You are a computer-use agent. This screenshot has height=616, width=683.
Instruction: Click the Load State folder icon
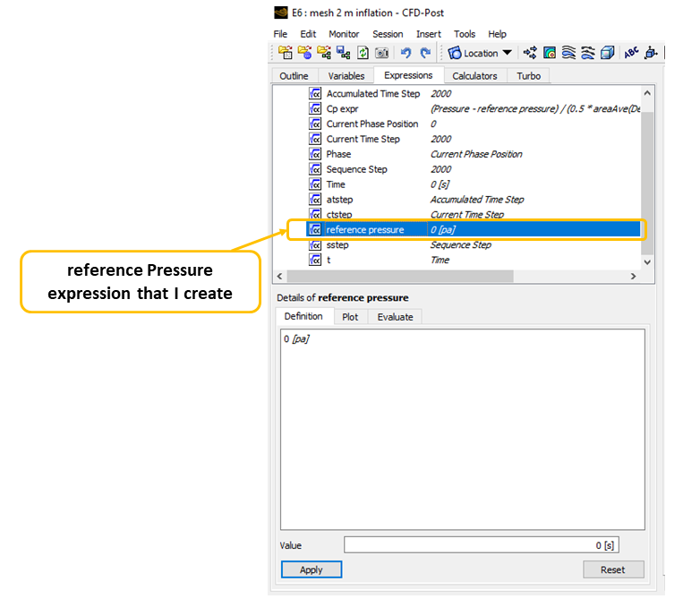coord(304,53)
